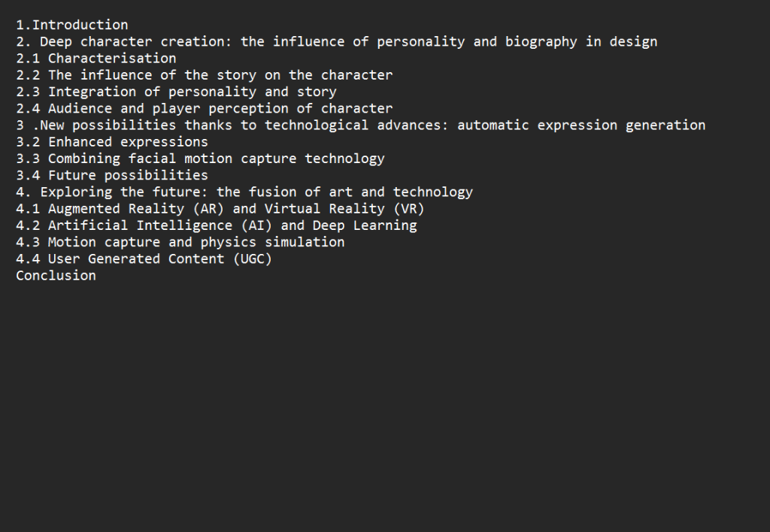Click the words 'Deep Learning'
770x532 pixels.
pyautogui.click(x=365, y=225)
